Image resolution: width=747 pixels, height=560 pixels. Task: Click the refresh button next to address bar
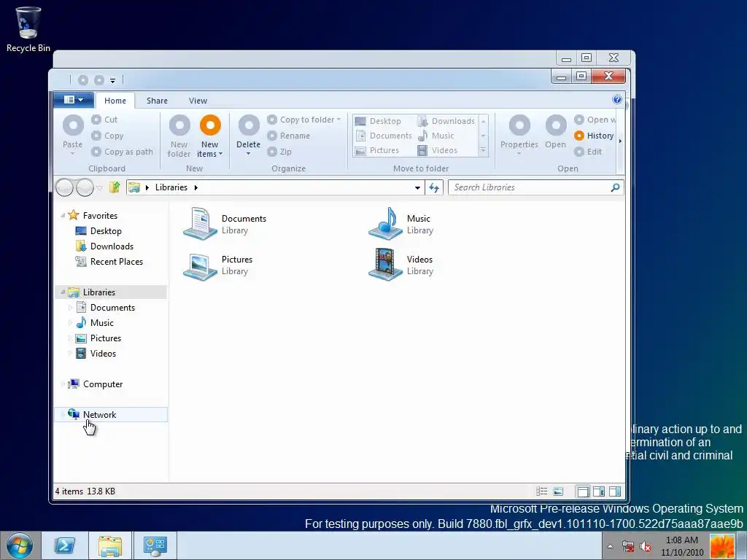coord(434,187)
